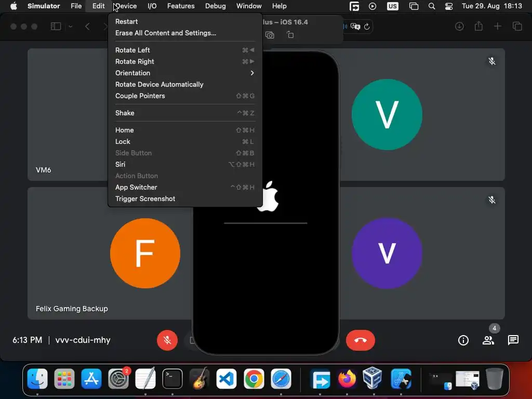532x399 pixels.
Task: Open the Apple menu
Action: [x=14, y=6]
